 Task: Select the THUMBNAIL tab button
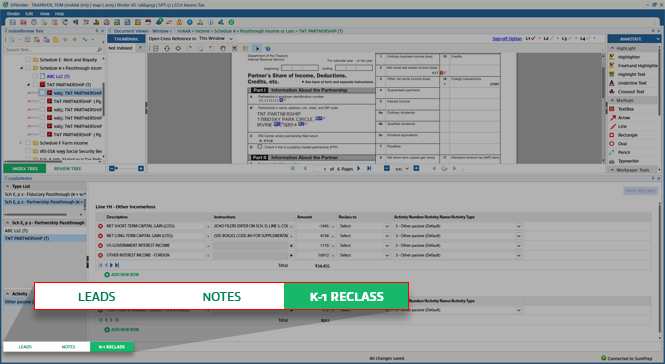point(126,39)
